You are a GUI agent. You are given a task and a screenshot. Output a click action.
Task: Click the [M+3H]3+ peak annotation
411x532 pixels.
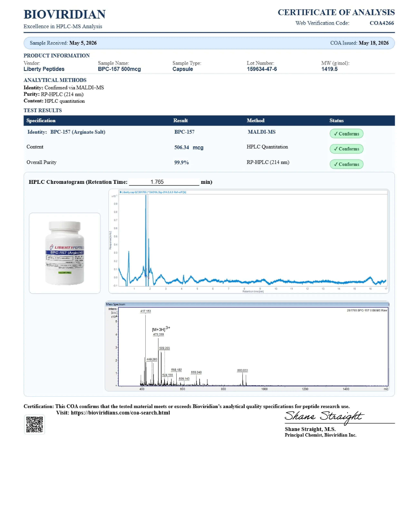point(161,329)
